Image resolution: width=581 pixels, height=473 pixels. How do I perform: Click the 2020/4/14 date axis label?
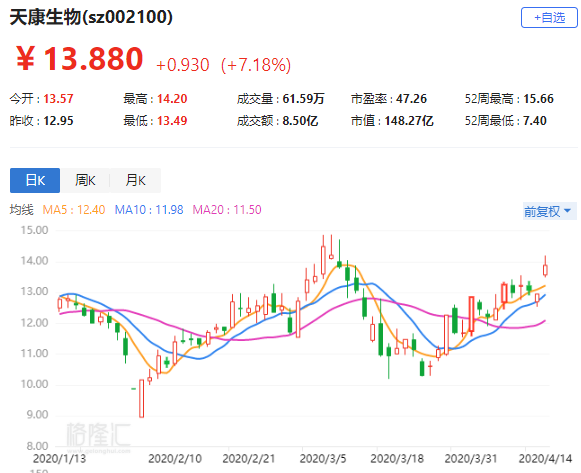tap(545, 459)
